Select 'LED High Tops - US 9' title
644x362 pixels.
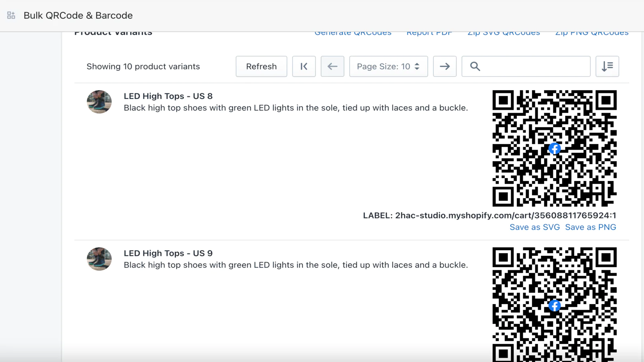click(168, 253)
